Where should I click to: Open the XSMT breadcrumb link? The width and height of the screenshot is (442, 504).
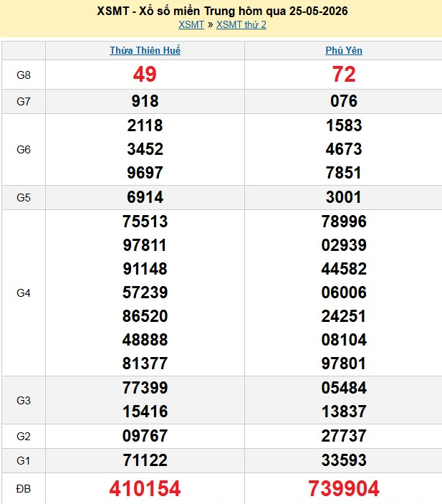[x=191, y=25]
